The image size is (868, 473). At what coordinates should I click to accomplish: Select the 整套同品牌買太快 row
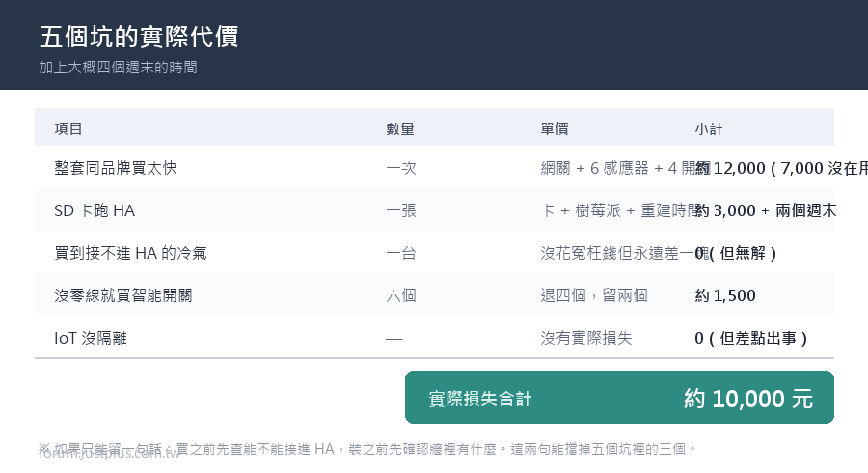[x=434, y=167]
